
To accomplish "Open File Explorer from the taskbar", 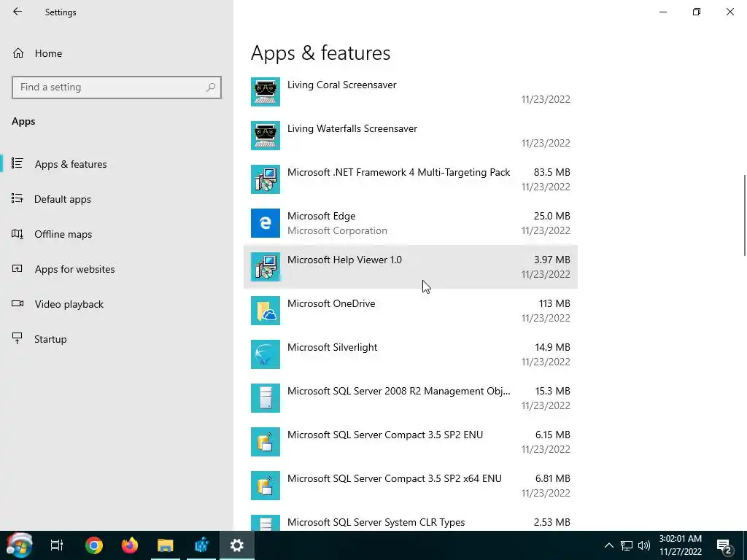I will (166, 545).
